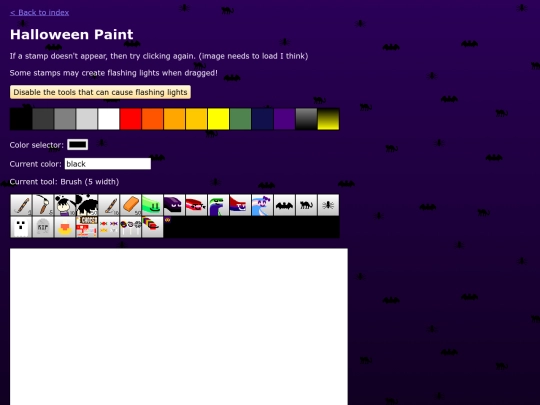This screenshot has height=405, width=540.
Task: Click the Current color text field
Action: pyautogui.click(x=108, y=164)
